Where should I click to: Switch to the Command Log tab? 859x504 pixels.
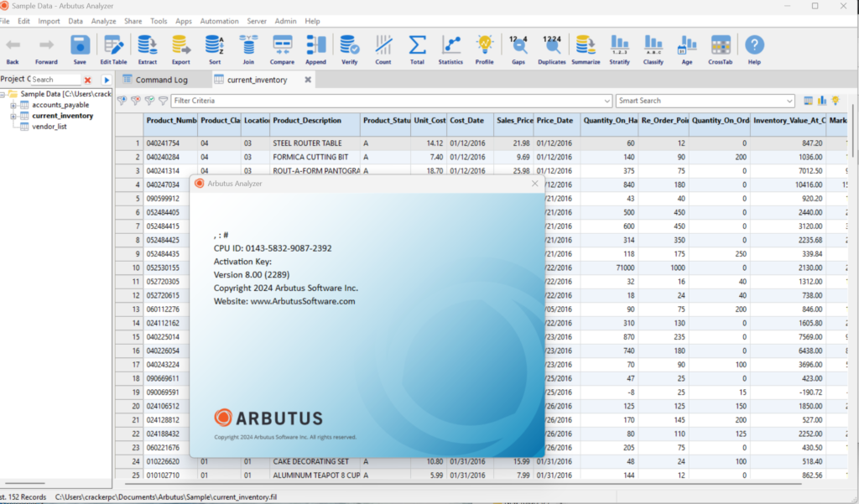tap(161, 80)
